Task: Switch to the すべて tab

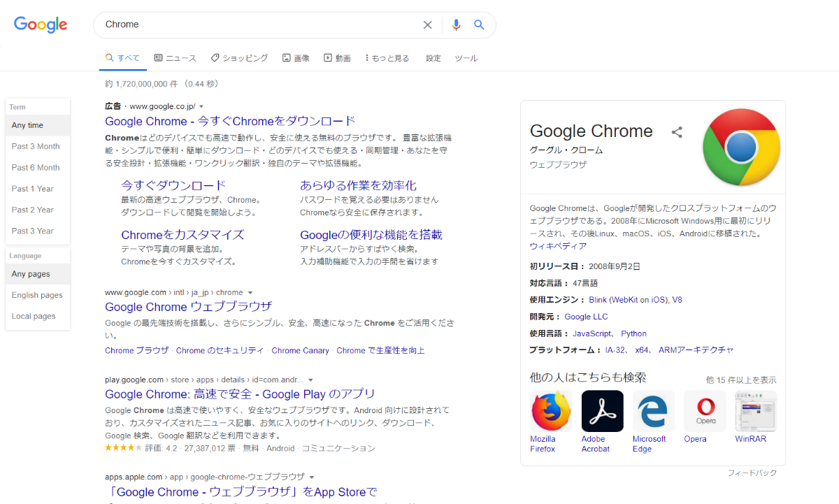Action: point(122,58)
